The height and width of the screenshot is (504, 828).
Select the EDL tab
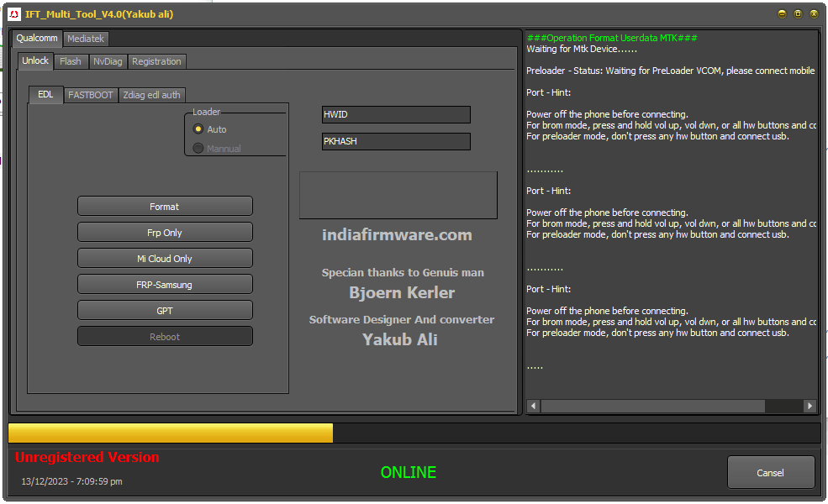[x=45, y=95]
